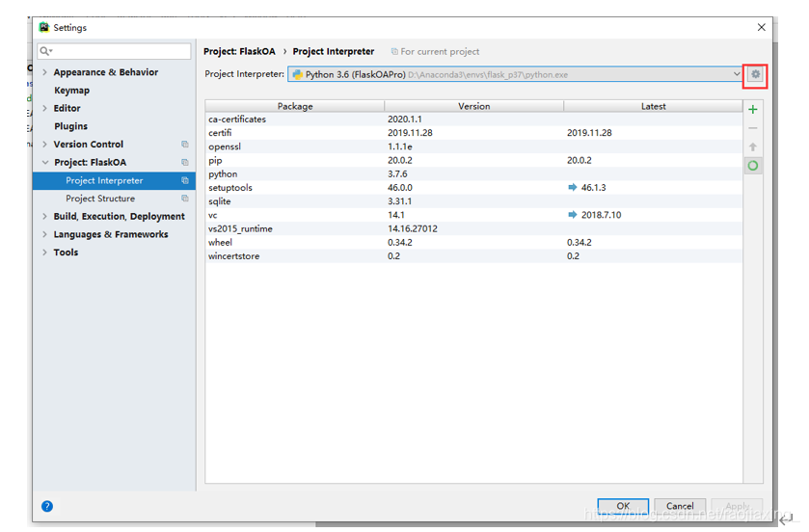Viewport: 809px width, 532px height.
Task: Click version value 46.0.0
Action: tap(400, 188)
